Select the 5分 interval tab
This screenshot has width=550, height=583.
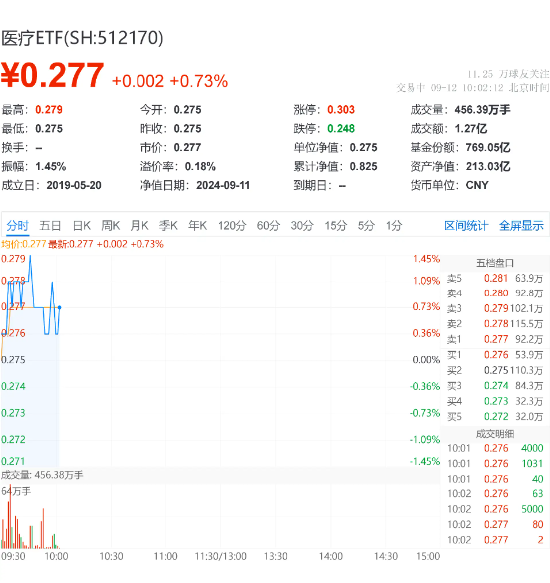pos(366,225)
